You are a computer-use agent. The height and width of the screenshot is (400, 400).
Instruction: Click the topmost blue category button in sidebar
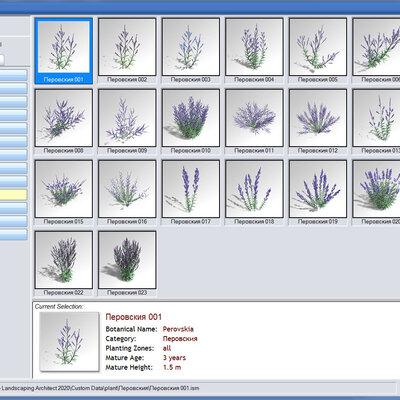point(13,75)
